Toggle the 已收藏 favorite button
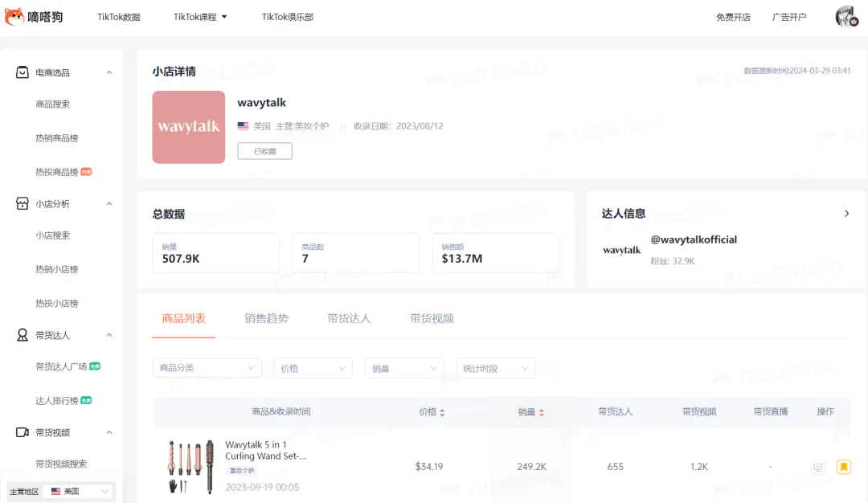The width and height of the screenshot is (868, 503). pyautogui.click(x=264, y=151)
